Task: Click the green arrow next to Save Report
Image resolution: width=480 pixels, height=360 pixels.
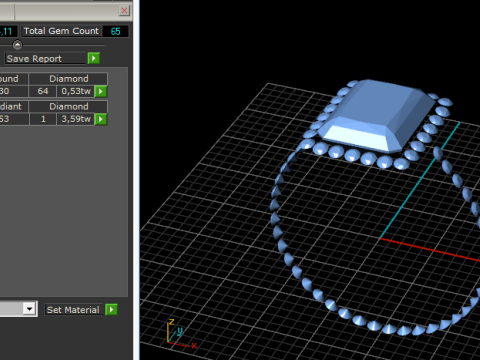Action: [x=94, y=58]
